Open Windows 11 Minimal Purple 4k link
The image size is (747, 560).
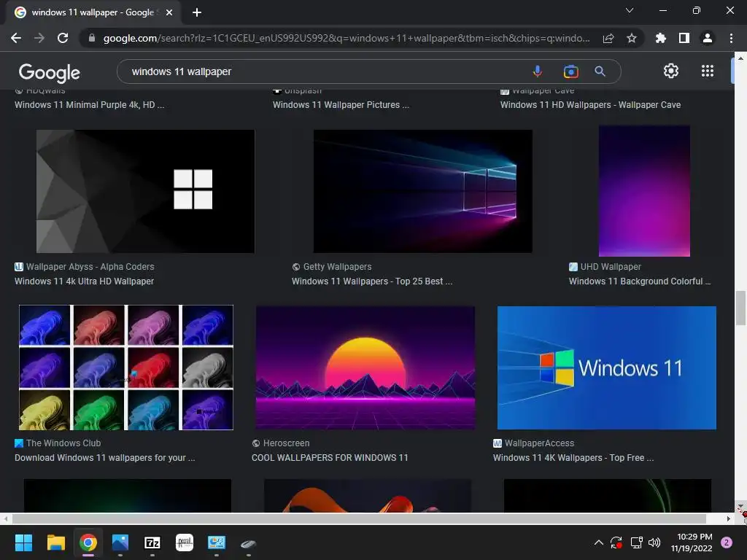pos(90,105)
